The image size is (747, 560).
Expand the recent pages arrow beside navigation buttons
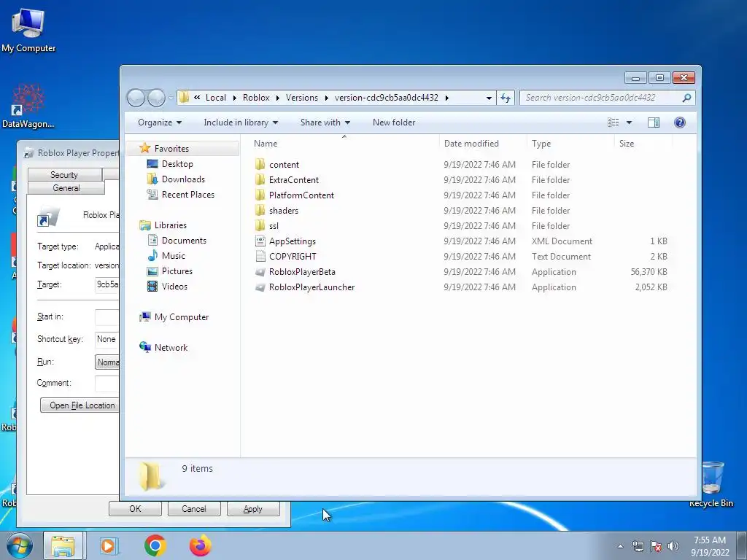pos(171,98)
